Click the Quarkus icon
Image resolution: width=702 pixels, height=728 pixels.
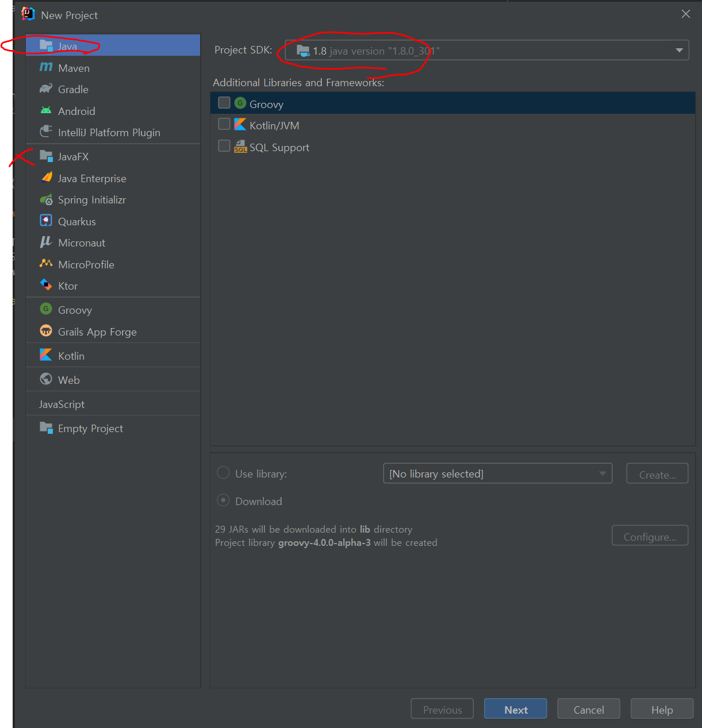(x=46, y=221)
